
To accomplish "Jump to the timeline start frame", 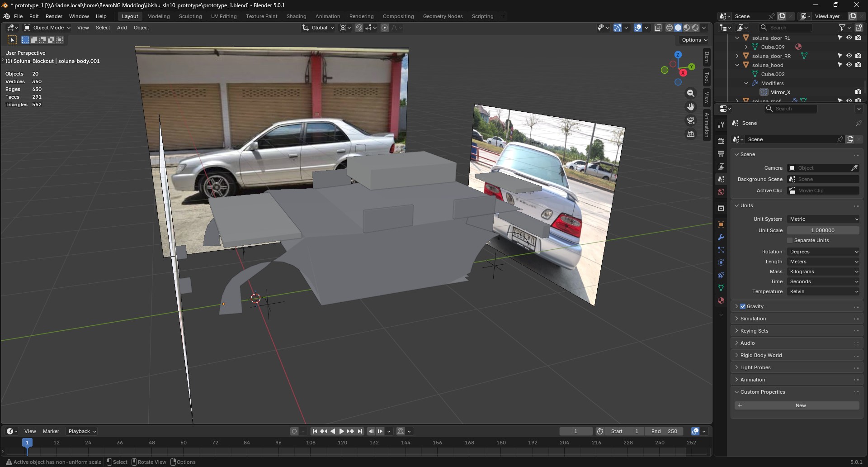I will click(x=315, y=431).
